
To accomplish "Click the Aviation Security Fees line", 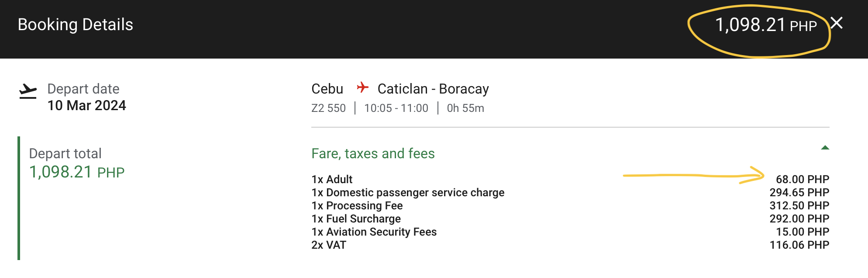I will coord(374,232).
